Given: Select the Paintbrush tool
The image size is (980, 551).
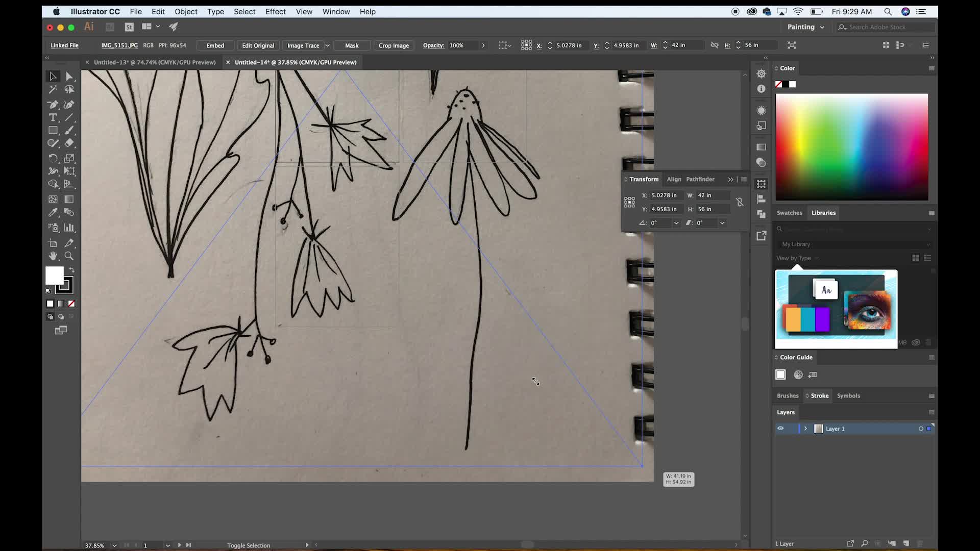Looking at the screenshot, I should click(x=69, y=131).
